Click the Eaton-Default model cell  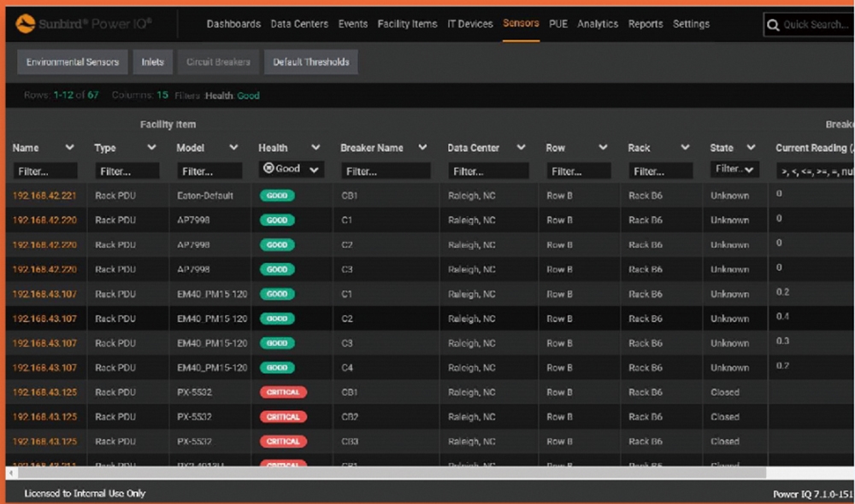pos(205,195)
